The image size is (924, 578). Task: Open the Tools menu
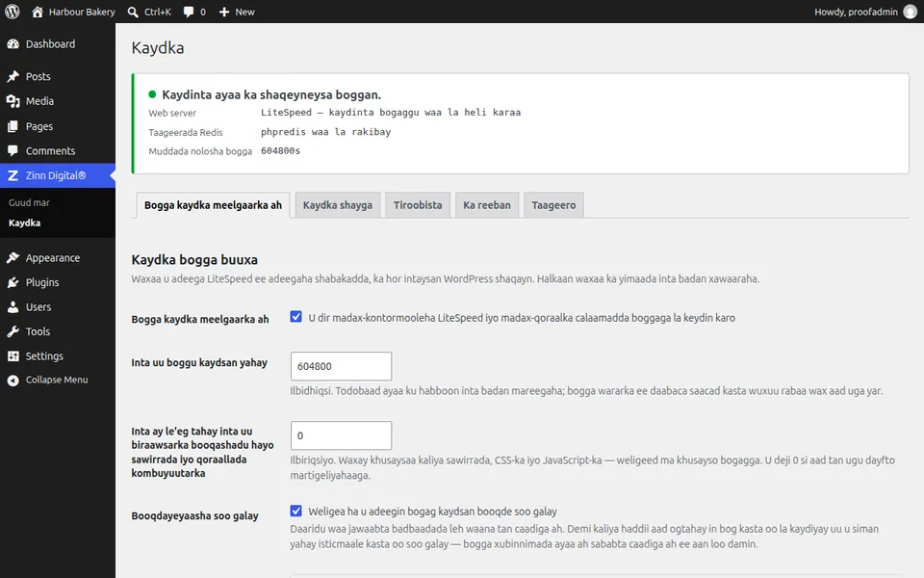click(58, 331)
